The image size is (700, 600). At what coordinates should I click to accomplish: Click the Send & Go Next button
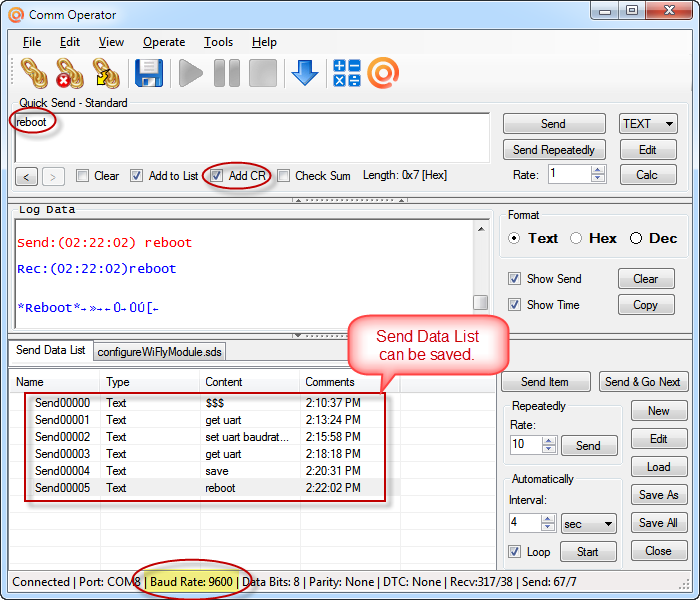(643, 382)
